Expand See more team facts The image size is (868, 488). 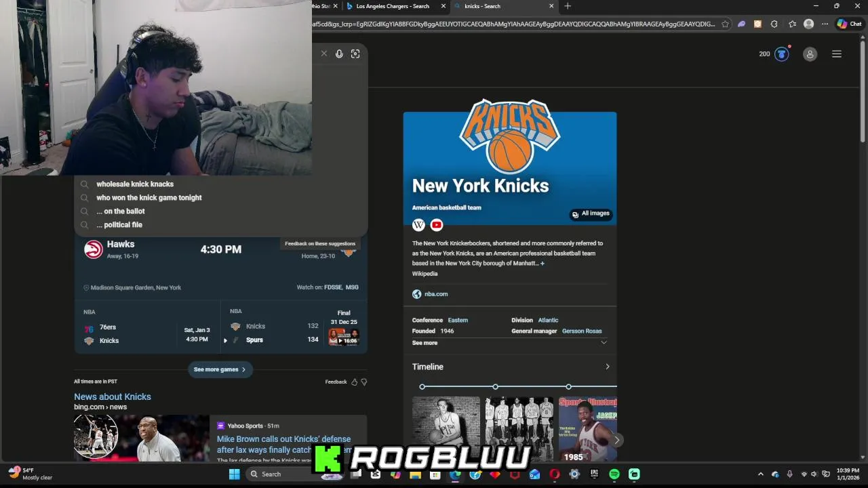point(509,343)
